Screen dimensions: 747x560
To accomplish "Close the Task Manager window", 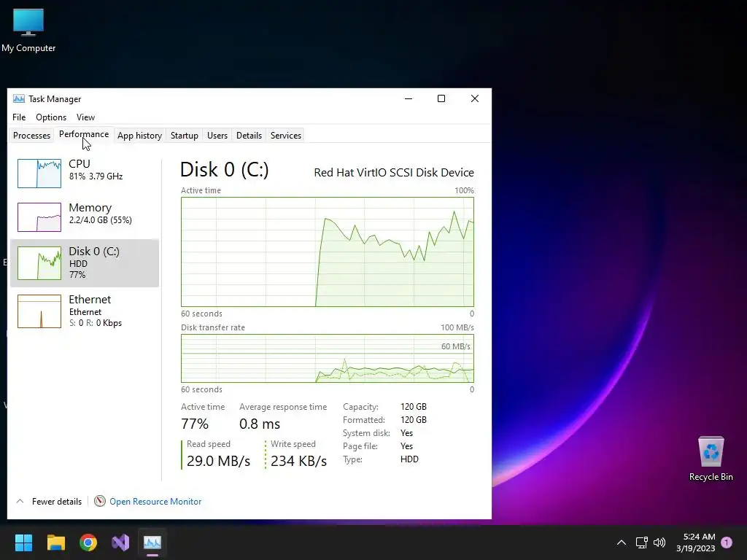I will coord(474,98).
